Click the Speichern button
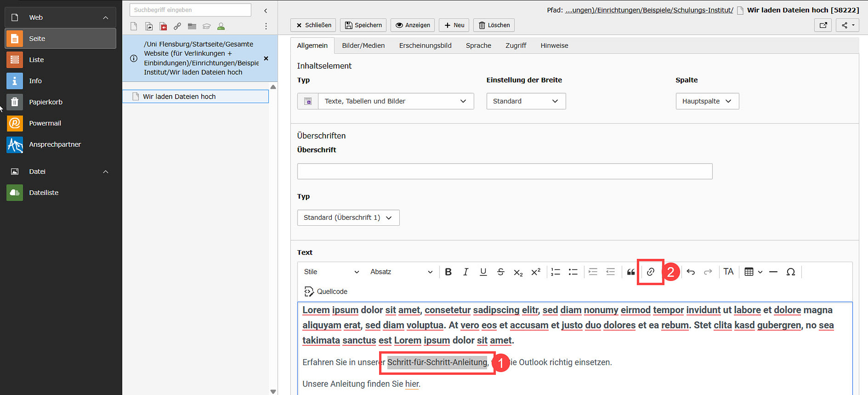The height and width of the screenshot is (395, 868). click(x=363, y=25)
